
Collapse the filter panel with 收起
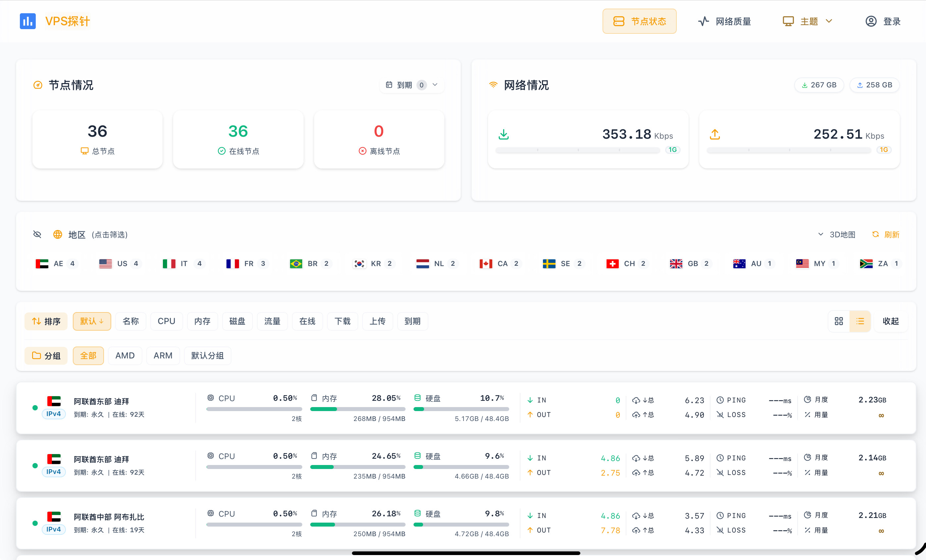pos(891,321)
